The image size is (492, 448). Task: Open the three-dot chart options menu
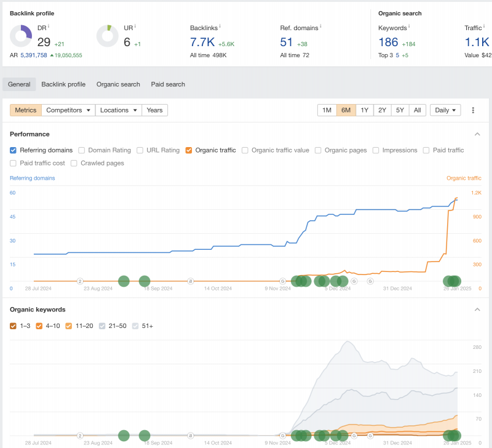[x=473, y=110]
